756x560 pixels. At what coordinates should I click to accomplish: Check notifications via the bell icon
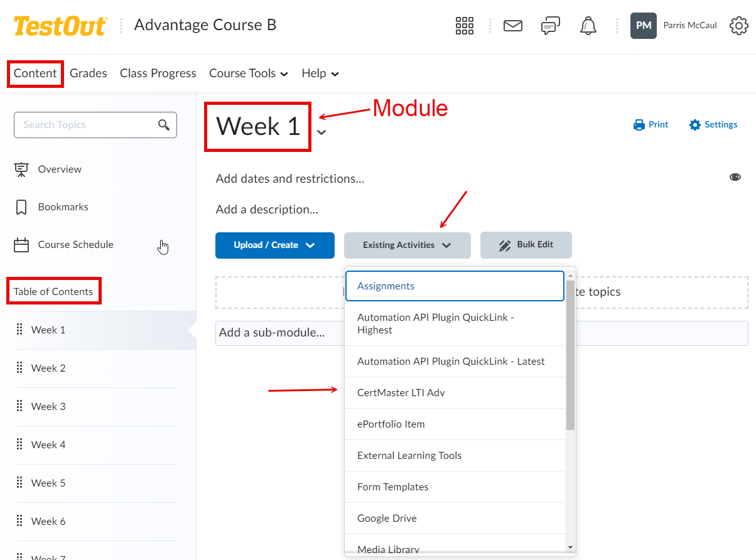click(x=588, y=26)
